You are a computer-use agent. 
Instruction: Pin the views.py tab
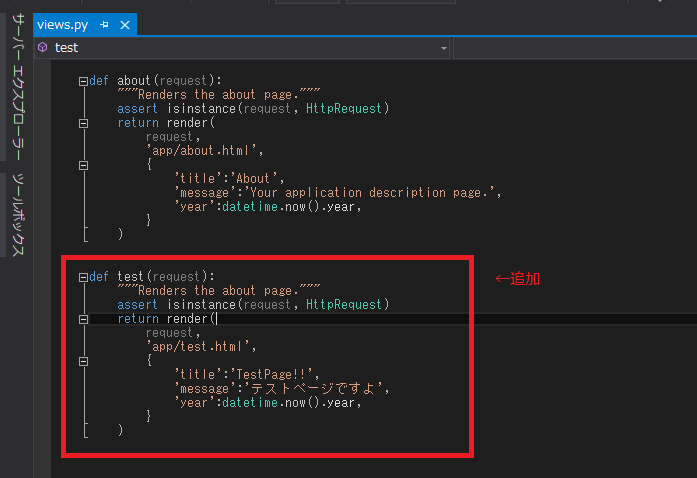[104, 25]
